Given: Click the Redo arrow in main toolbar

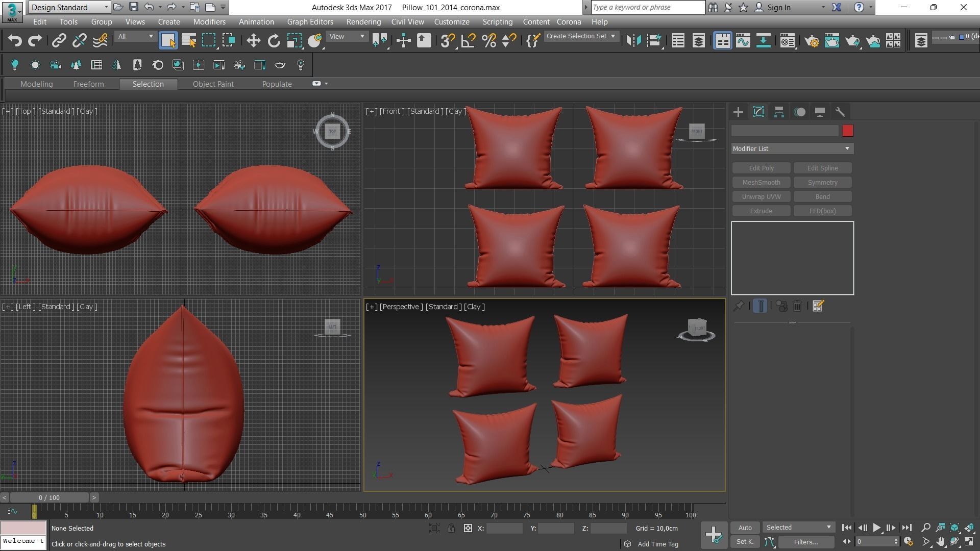Looking at the screenshot, I should point(35,41).
